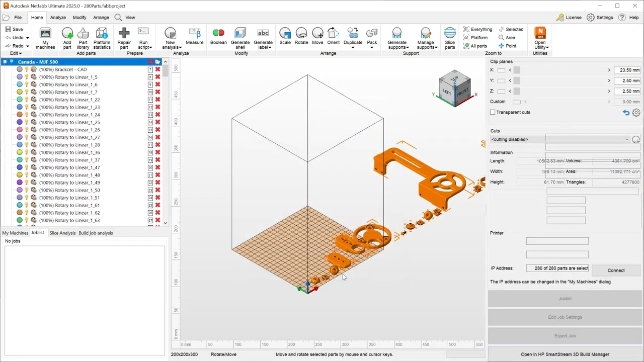Click the X clip plane slider handle
This screenshot has width=644, height=362.
click(517, 70)
